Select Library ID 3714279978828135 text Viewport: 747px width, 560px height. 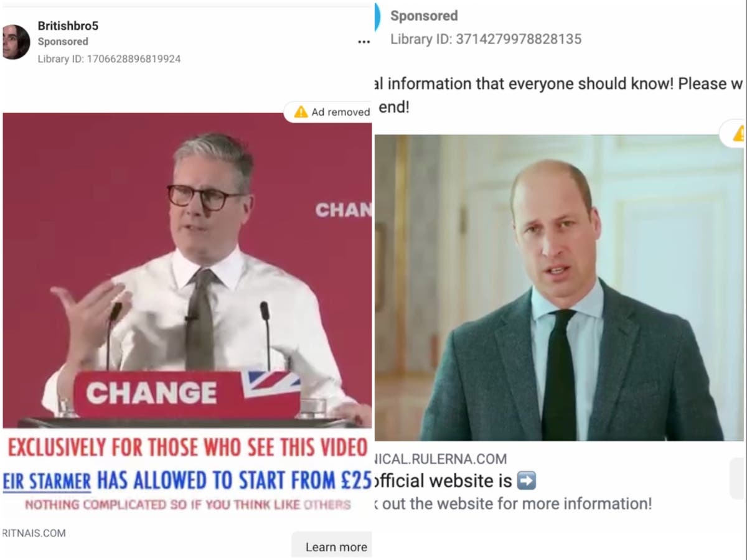point(486,39)
